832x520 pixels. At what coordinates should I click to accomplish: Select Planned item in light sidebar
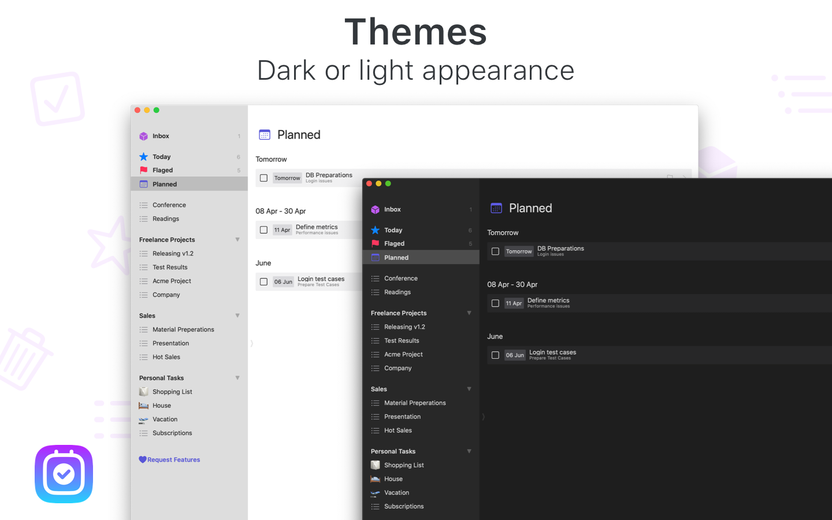point(189,184)
